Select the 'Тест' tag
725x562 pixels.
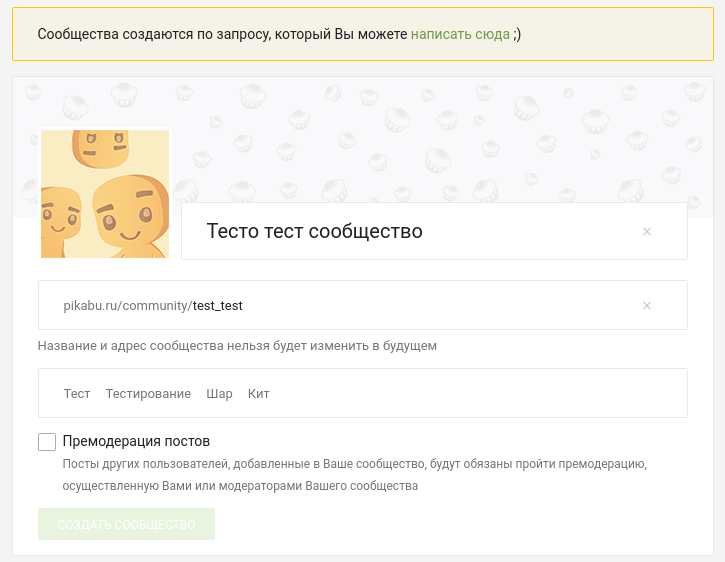coord(77,394)
